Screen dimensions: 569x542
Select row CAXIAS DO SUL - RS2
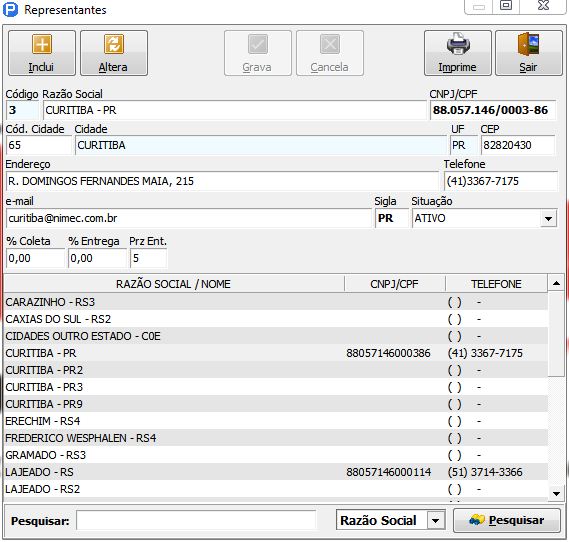pos(275,319)
